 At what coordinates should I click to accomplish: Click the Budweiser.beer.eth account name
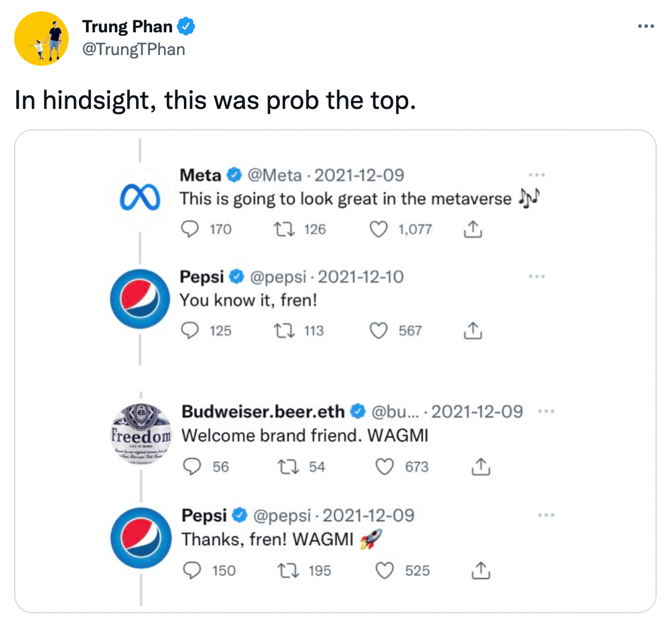pyautogui.click(x=263, y=411)
